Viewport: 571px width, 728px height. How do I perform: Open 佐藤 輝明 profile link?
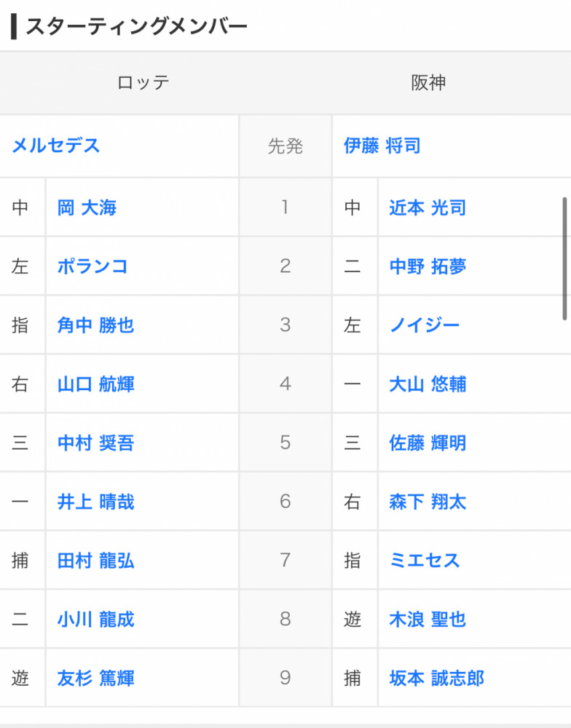click(x=428, y=443)
